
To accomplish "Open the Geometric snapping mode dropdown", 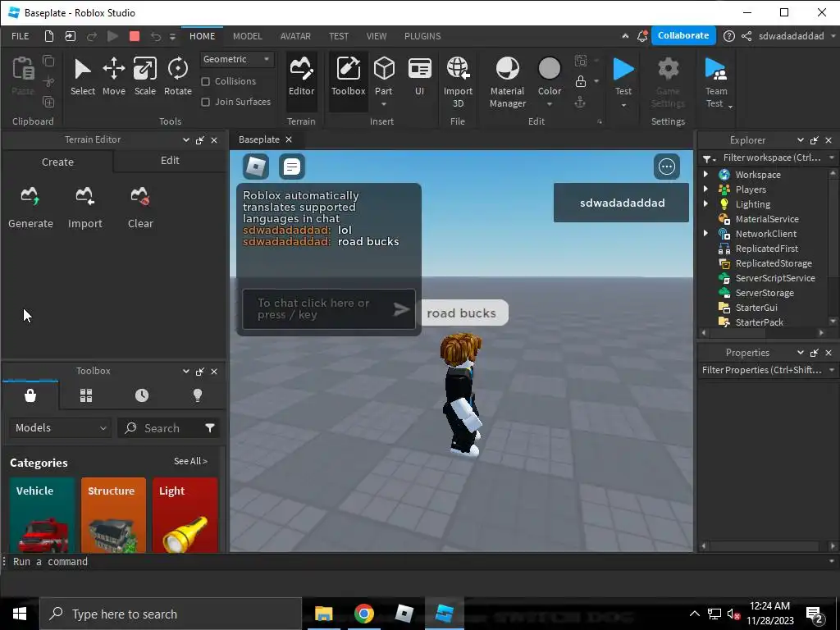I will click(237, 59).
